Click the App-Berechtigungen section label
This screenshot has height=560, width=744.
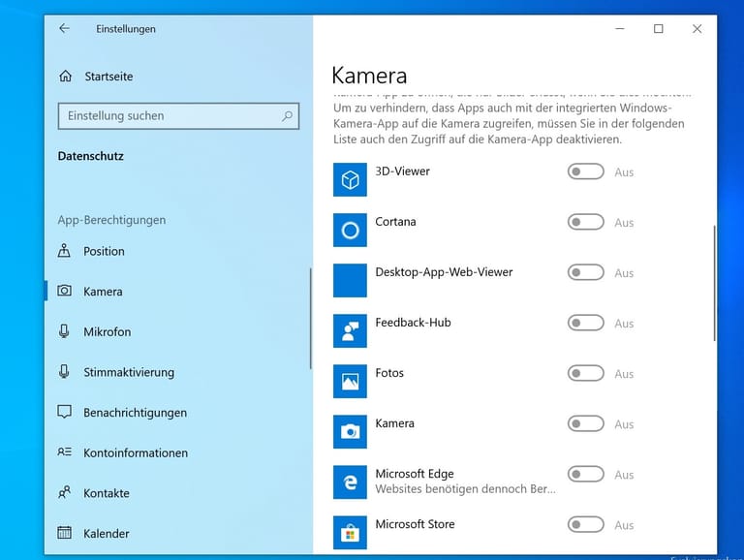click(112, 220)
